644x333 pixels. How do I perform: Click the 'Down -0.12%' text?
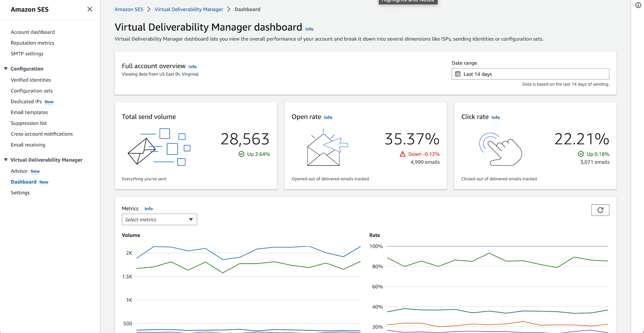coord(424,154)
